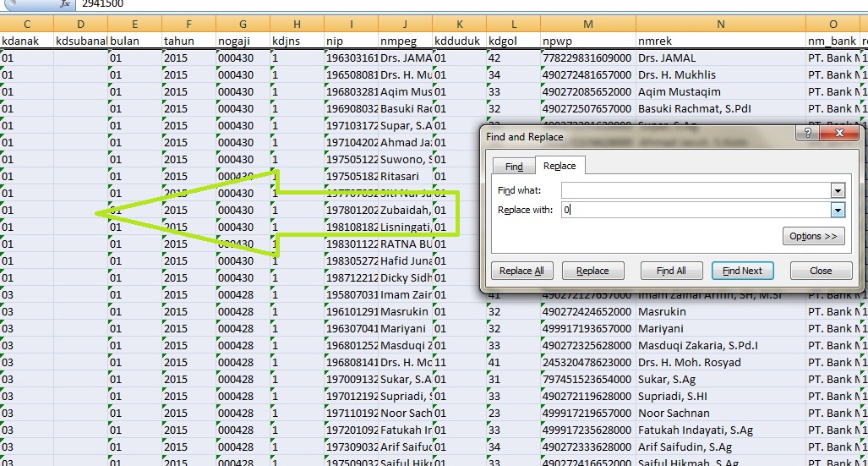Select the cell 'Arif Saifudin, S.Ag'
Image resolution: width=868 pixels, height=466 pixels.
tap(721, 447)
